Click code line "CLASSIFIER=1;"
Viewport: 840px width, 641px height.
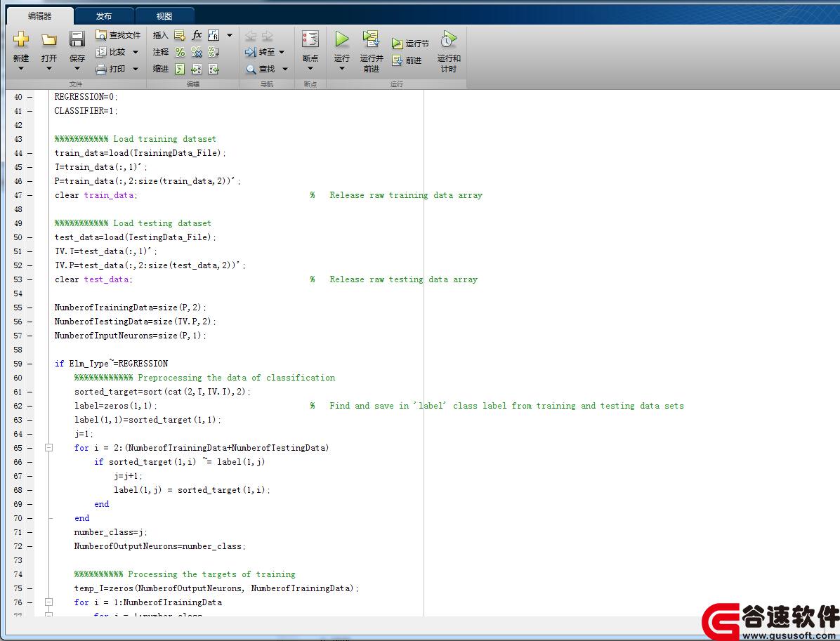click(86, 111)
